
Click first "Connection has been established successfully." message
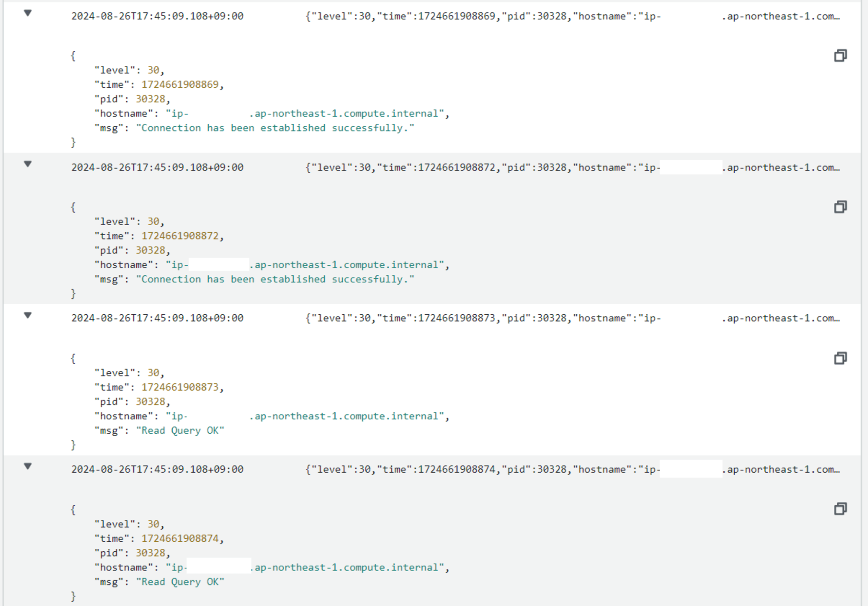[x=275, y=128]
